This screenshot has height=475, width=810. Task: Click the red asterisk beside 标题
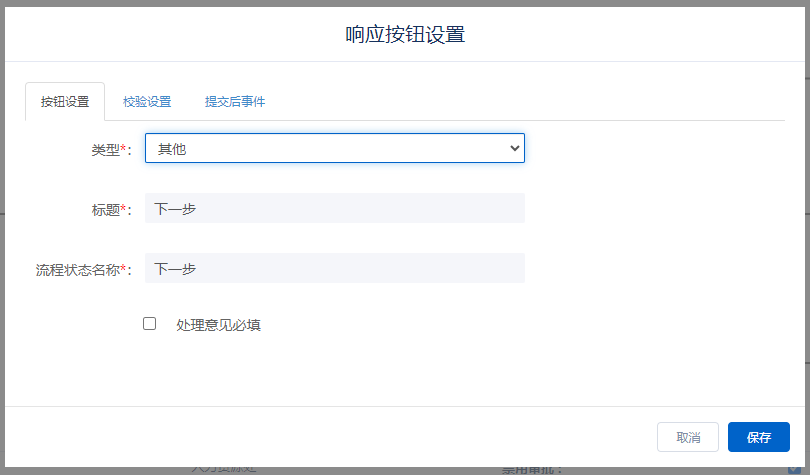tap(123, 209)
